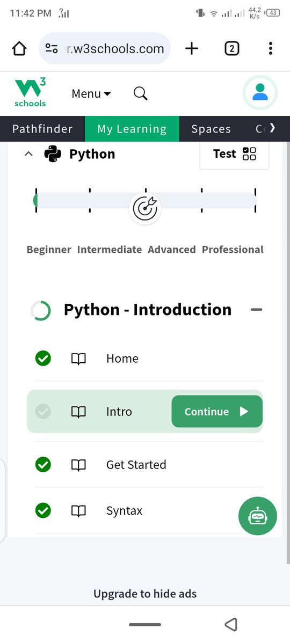Select the Professional level label

click(x=233, y=250)
